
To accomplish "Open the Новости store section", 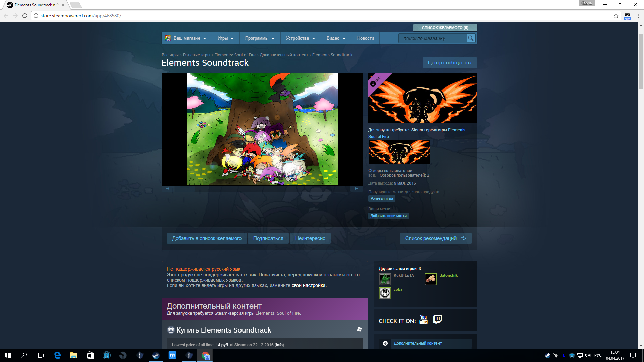I will coord(366,38).
